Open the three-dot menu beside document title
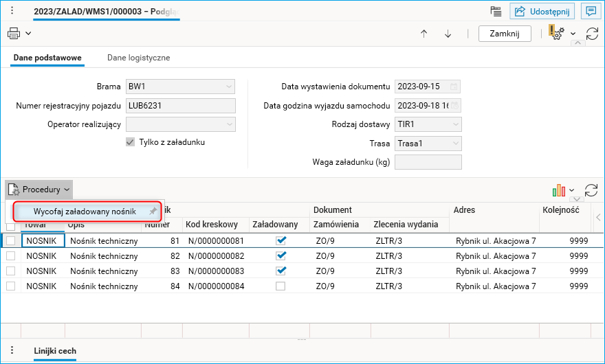 [x=12, y=11]
